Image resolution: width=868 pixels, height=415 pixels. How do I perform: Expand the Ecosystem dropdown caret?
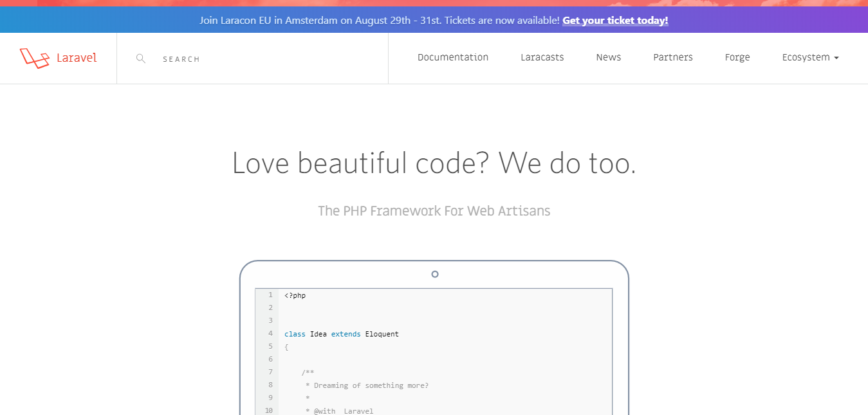click(836, 58)
